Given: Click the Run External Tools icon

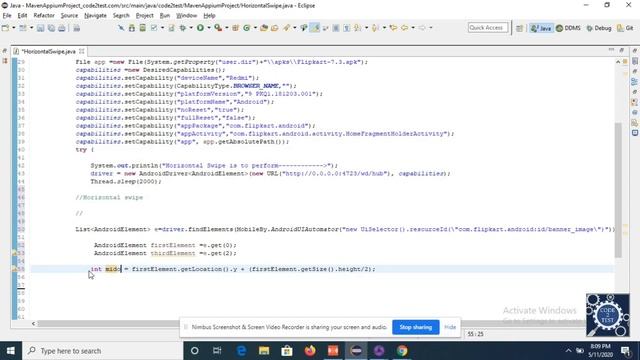Looking at the screenshot, I should [x=218, y=28].
